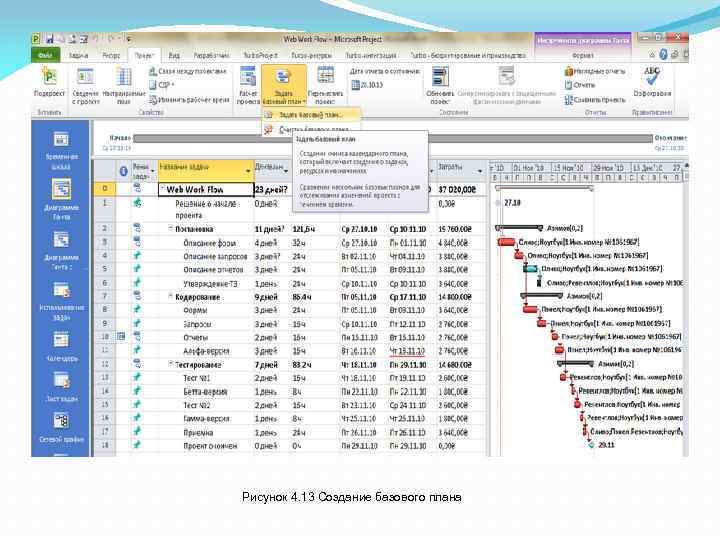The width and height of the screenshot is (720, 540).
Task: Select task 'Бетта-версия'
Action: pyautogui.click(x=205, y=392)
